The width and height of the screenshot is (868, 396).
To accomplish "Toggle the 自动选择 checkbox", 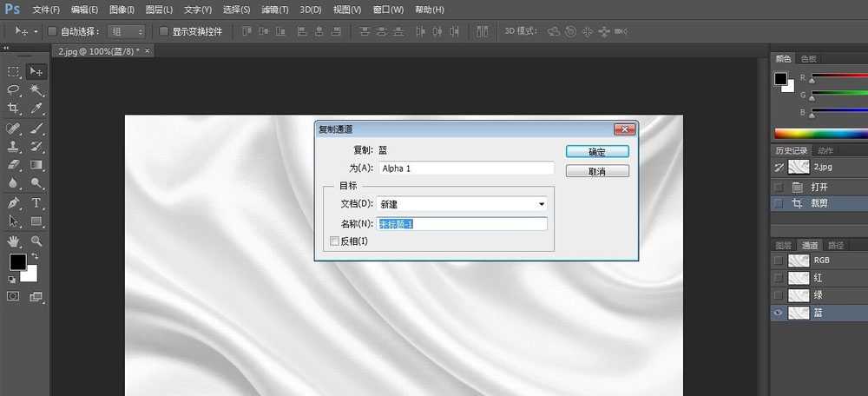I will coord(52,31).
